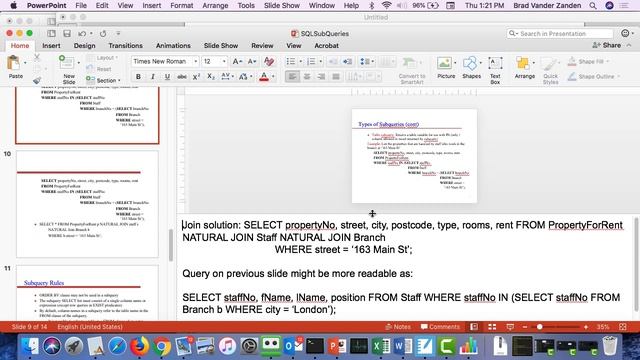This screenshot has height=360, width=640.
Task: Open the Animations tab
Action: pos(173,46)
